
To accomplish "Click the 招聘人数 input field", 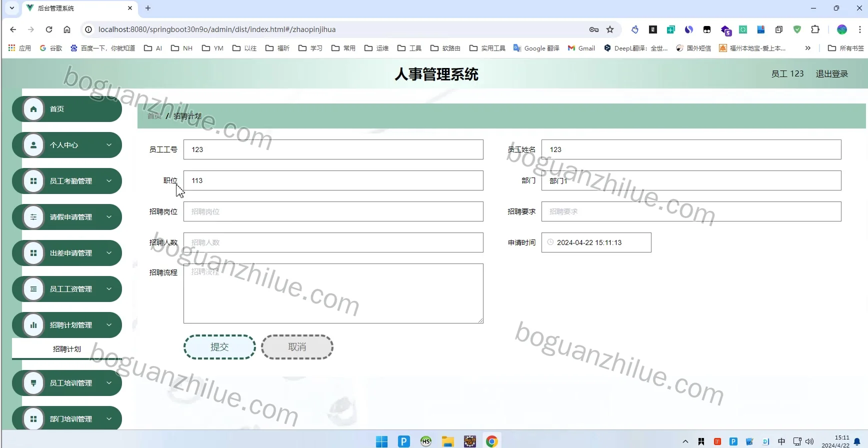I will coord(333,242).
